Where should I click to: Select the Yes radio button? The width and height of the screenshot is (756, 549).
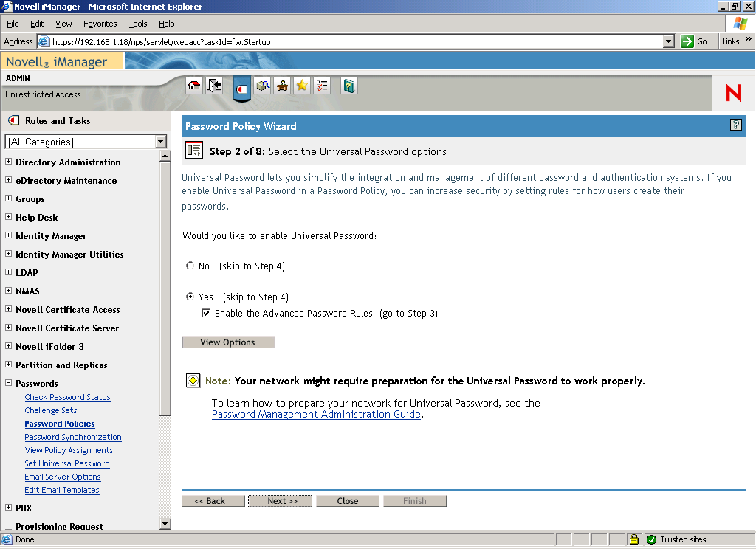coord(190,297)
